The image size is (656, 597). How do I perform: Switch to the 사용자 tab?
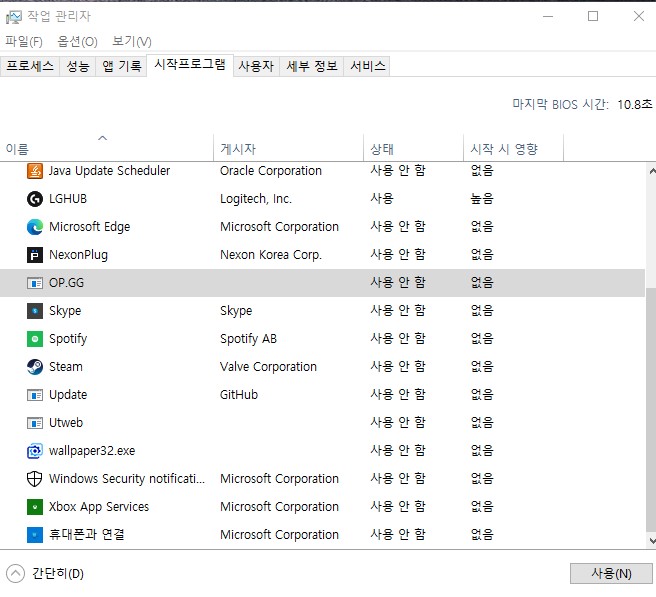click(256, 66)
